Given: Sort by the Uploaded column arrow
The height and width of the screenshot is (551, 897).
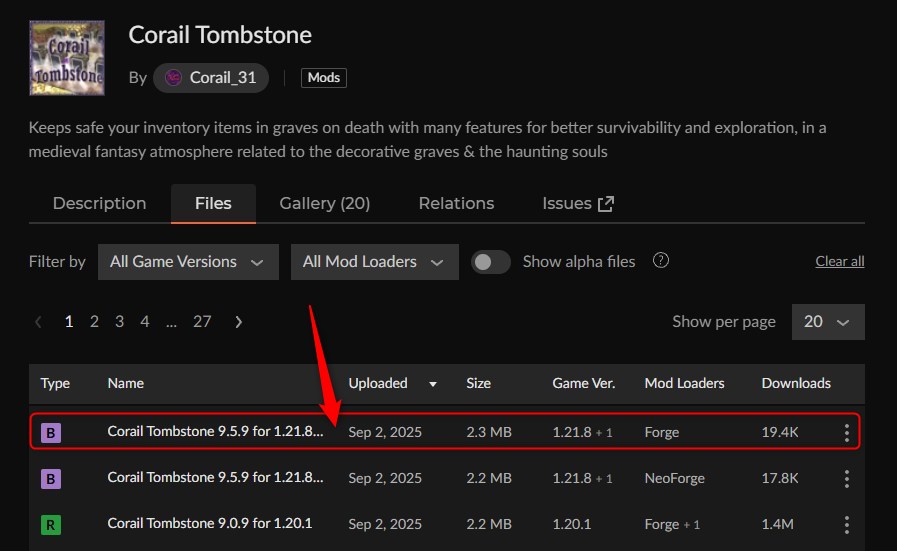Looking at the screenshot, I should coord(433,384).
